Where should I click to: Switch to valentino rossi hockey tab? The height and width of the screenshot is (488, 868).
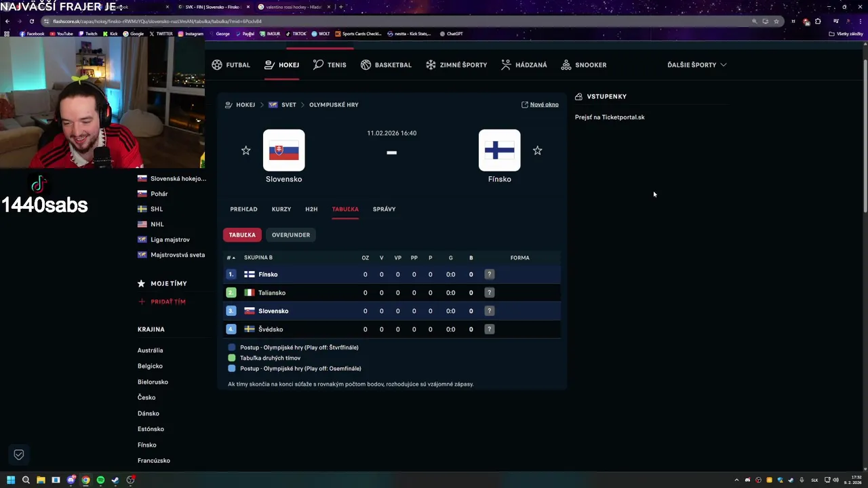293,7
